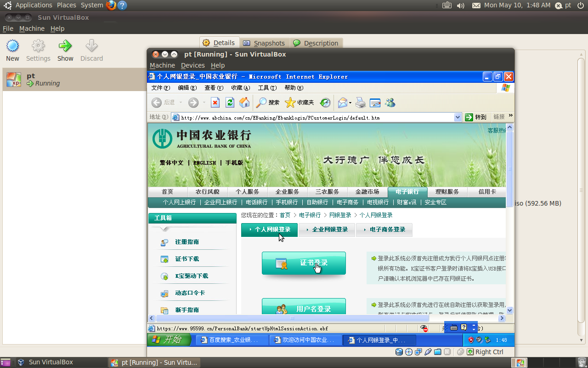Click the page's vertical scrollbar thumb
The image size is (588, 368).
[510, 169]
